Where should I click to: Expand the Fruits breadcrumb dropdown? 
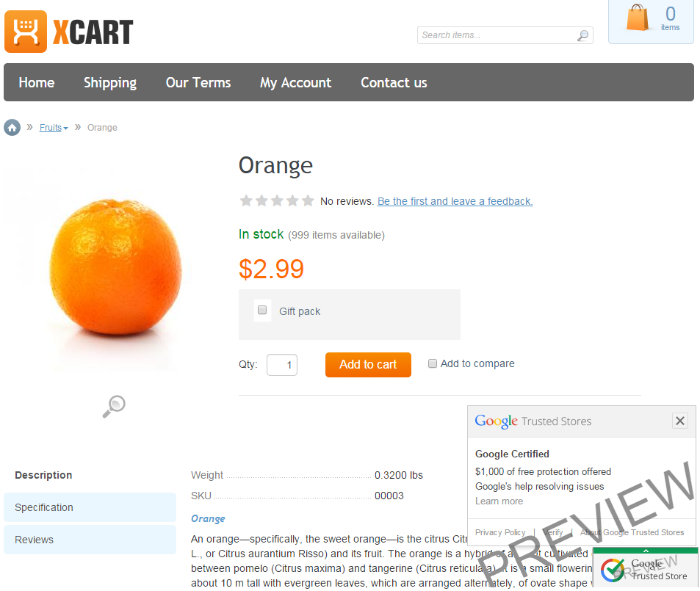(65, 128)
